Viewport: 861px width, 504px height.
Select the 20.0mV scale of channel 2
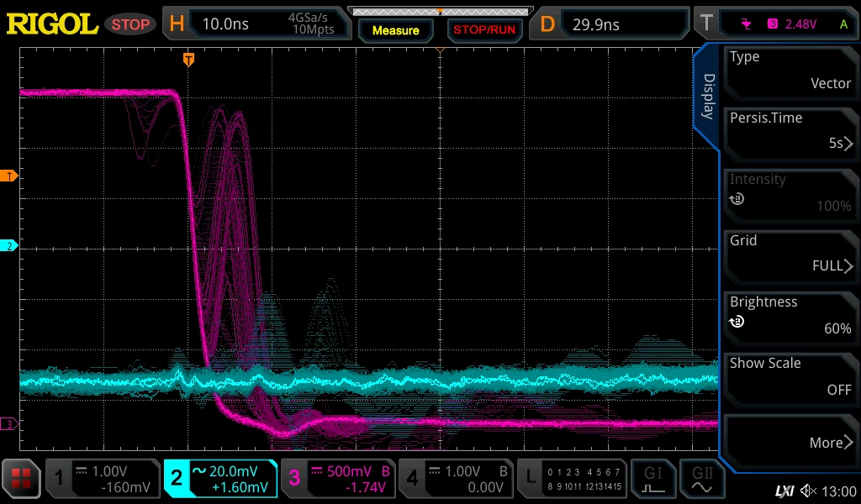coord(234,471)
